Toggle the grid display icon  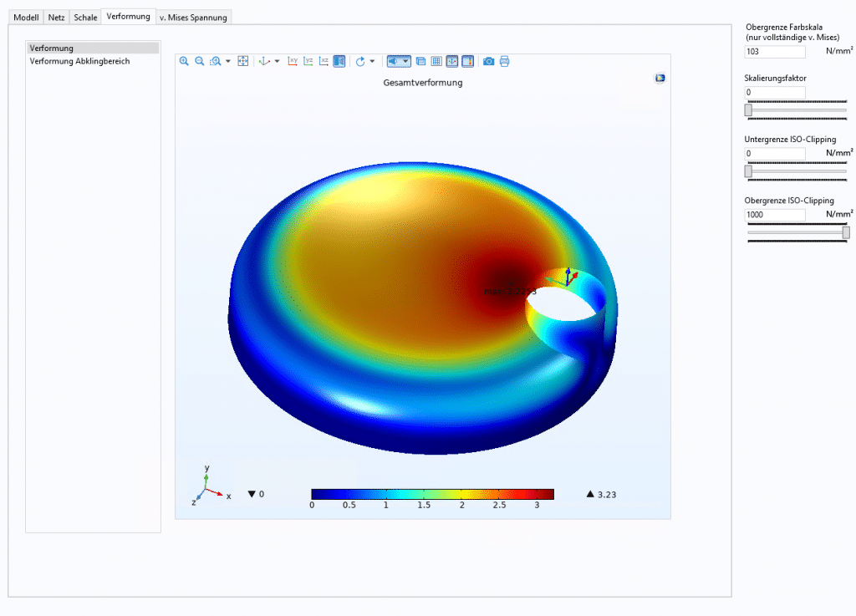click(x=436, y=61)
